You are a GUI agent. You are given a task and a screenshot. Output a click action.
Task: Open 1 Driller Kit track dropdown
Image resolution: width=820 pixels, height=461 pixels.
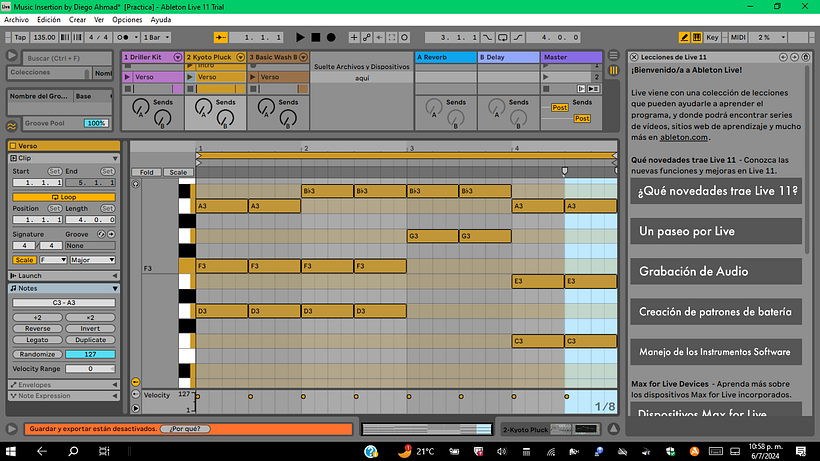coord(178,57)
